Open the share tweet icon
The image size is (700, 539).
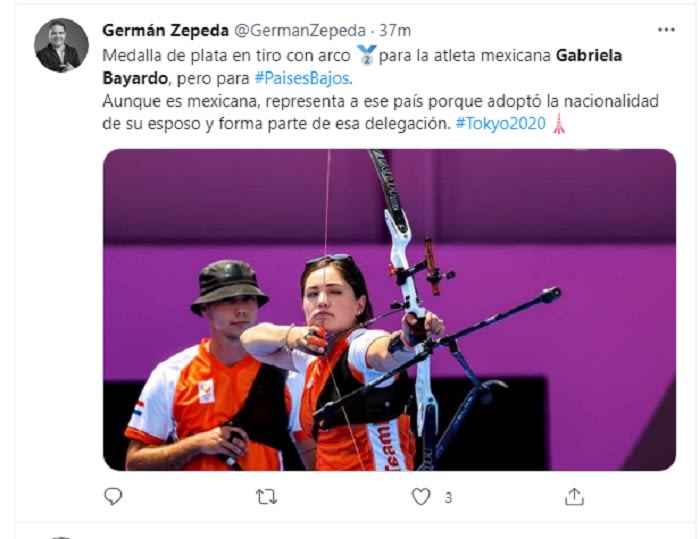[x=574, y=496]
